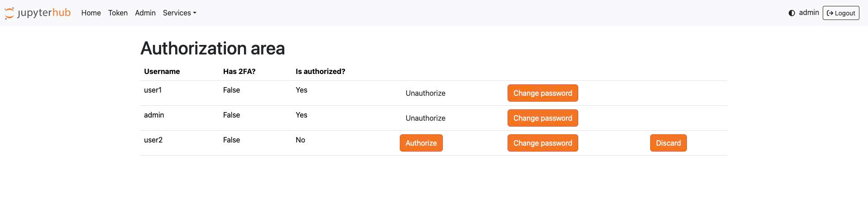Click the Has 2FA? column header
The height and width of the screenshot is (211, 868).
(239, 71)
